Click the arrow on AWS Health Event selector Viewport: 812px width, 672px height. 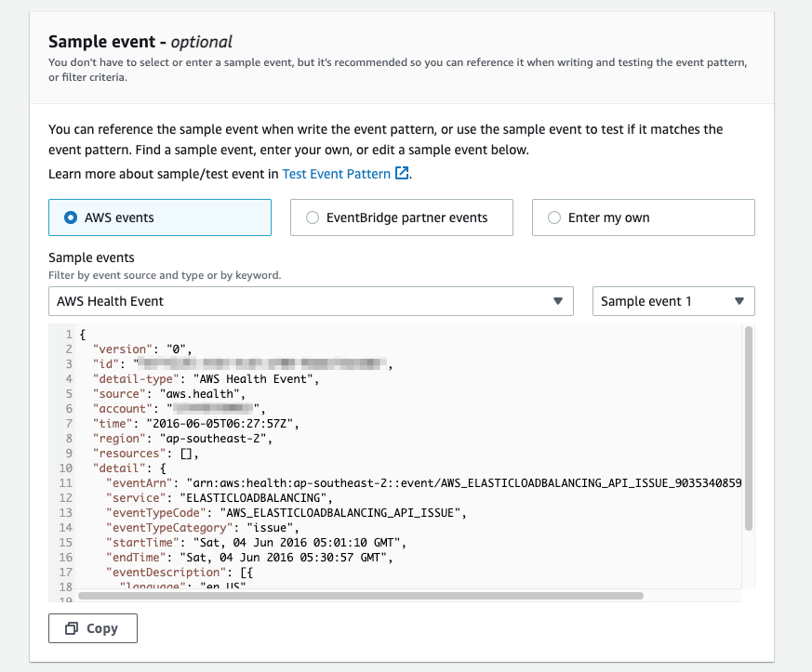point(558,301)
